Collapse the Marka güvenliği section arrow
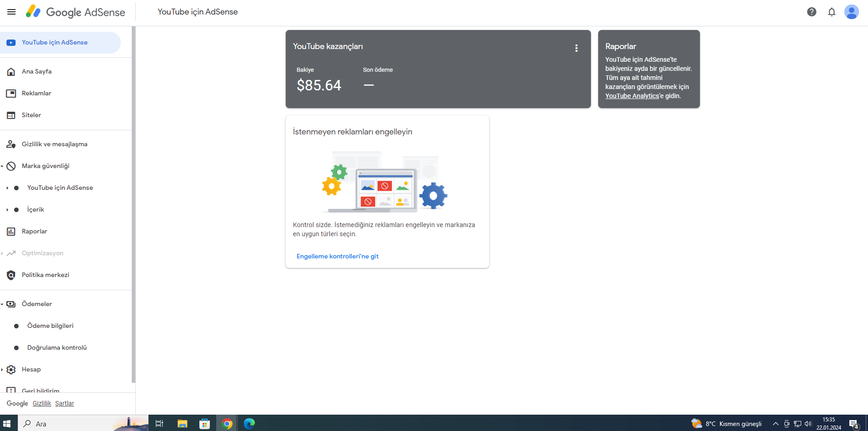868x431 pixels. [2, 166]
